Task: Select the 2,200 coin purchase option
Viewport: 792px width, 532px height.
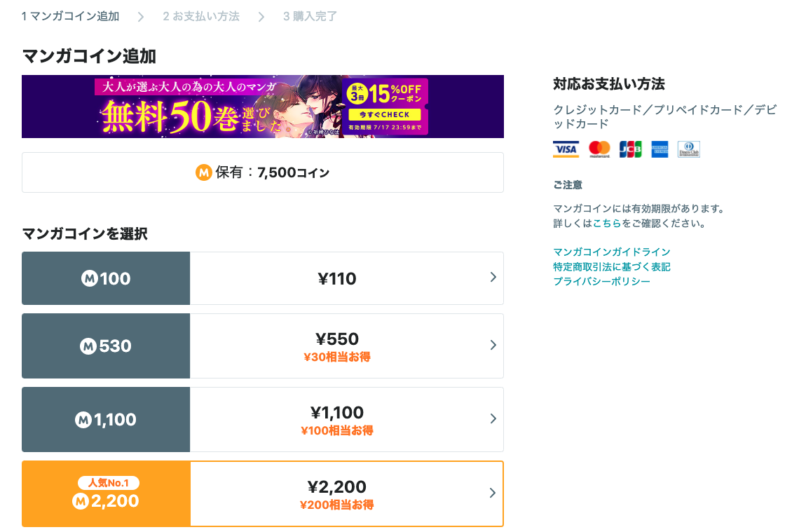Action: pyautogui.click(x=262, y=494)
